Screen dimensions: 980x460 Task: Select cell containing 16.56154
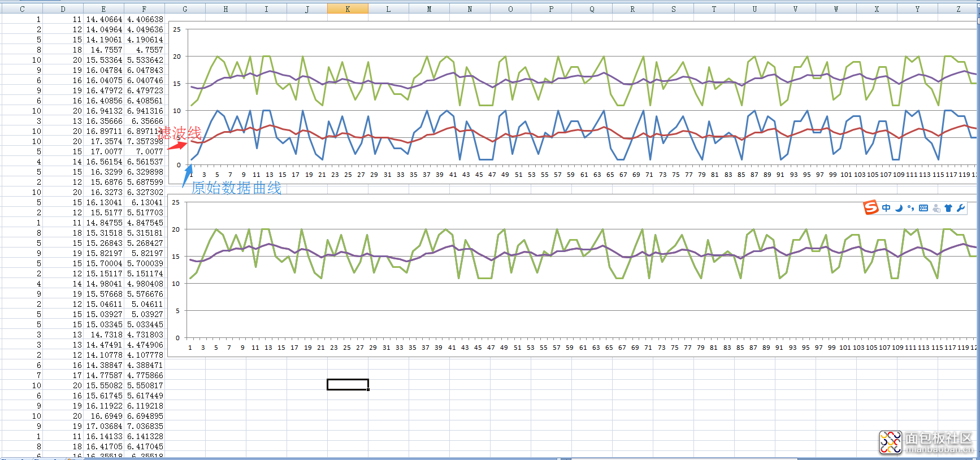(x=104, y=162)
